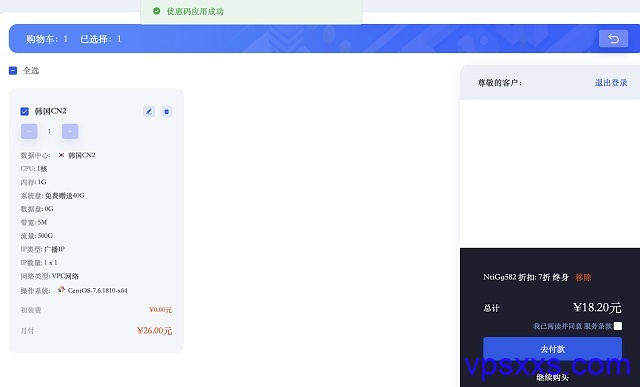Click the 购物车: 1 banner text
The height and width of the screenshot is (387, 640).
47,39
